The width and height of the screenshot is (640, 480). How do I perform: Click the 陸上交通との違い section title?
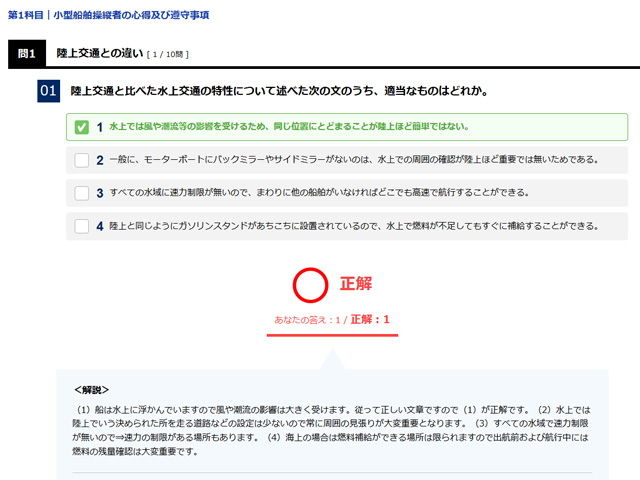tap(100, 53)
